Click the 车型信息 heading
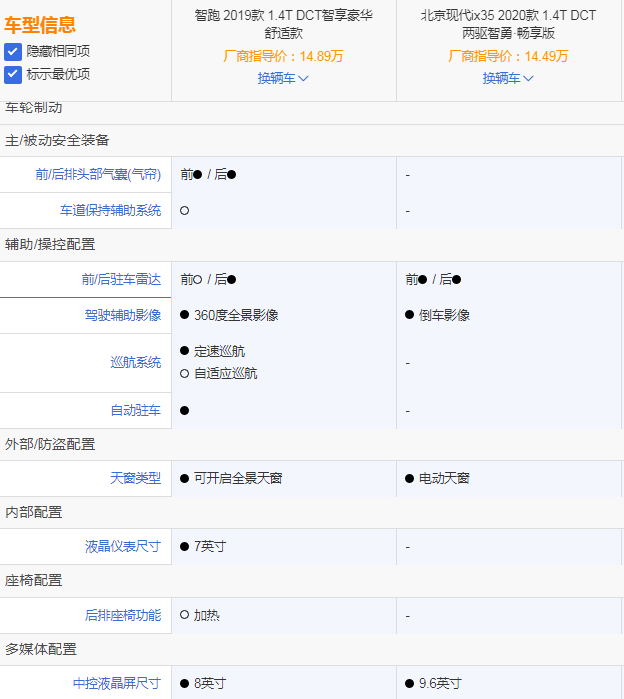The image size is (624, 699). coord(40,25)
